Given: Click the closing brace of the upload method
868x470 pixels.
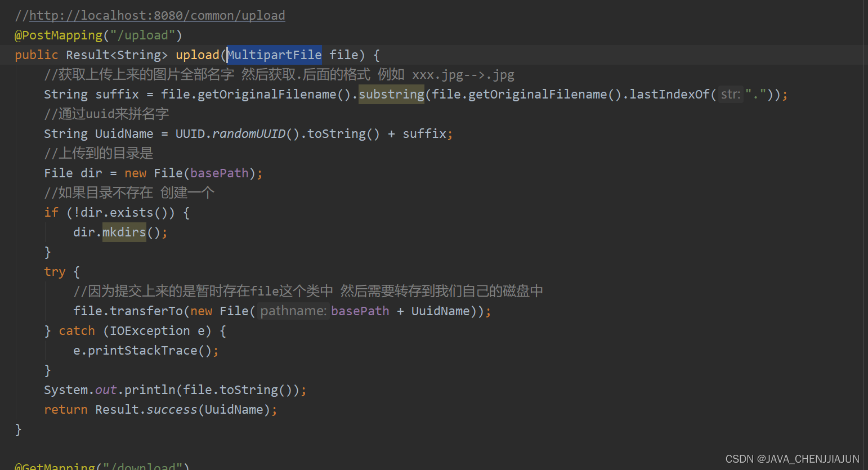Looking at the screenshot, I should pos(18,429).
